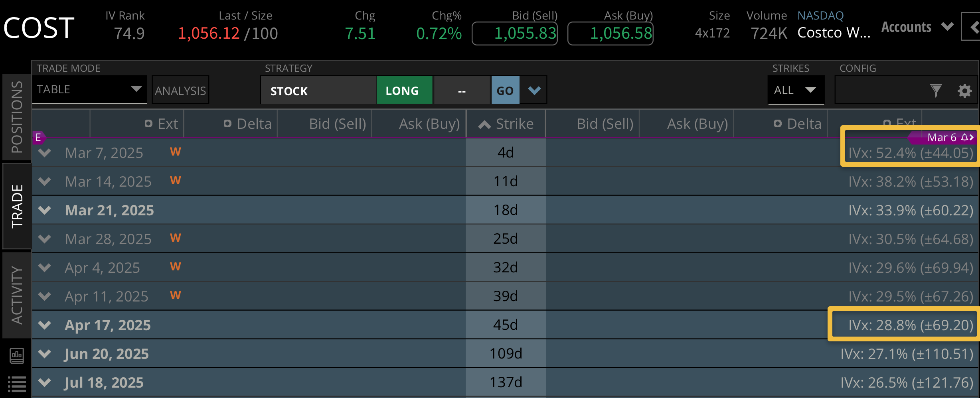The width and height of the screenshot is (980, 398).
Task: Open the list icon in left sidebar
Action: click(x=17, y=384)
